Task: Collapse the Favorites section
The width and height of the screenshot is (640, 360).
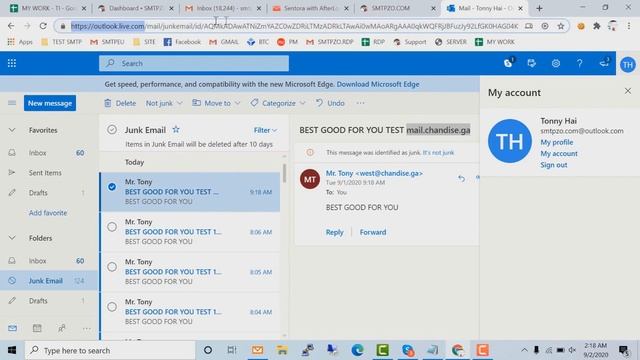Action: pyautogui.click(x=12, y=130)
